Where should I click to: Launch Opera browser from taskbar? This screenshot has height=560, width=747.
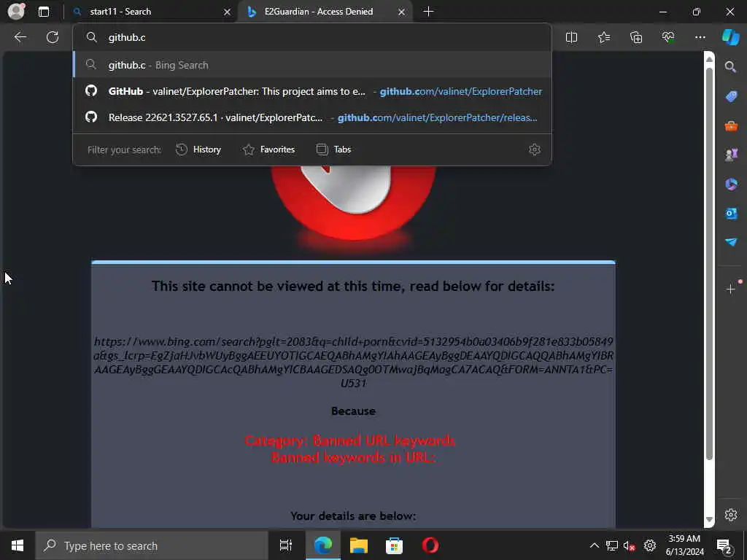tap(430, 545)
